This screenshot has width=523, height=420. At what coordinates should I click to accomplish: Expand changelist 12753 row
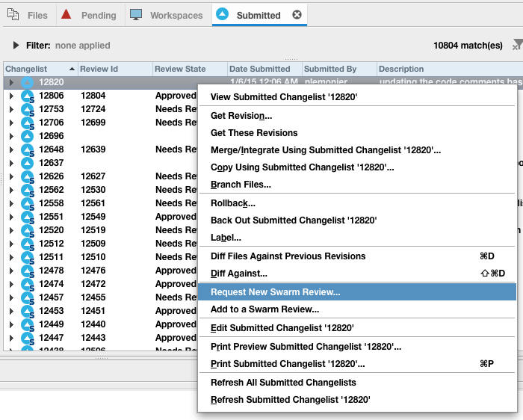tap(11, 109)
